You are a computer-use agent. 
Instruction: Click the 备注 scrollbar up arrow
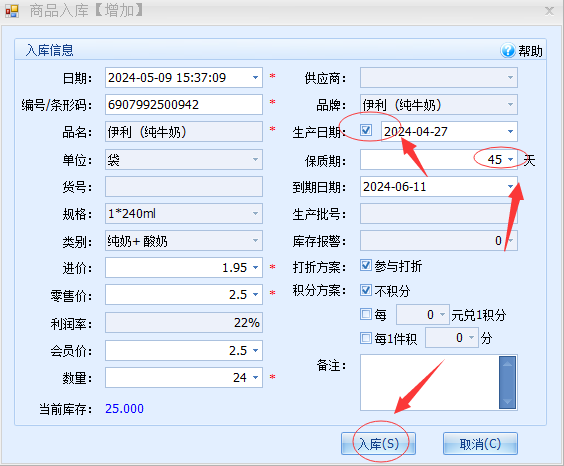pyautogui.click(x=508, y=364)
